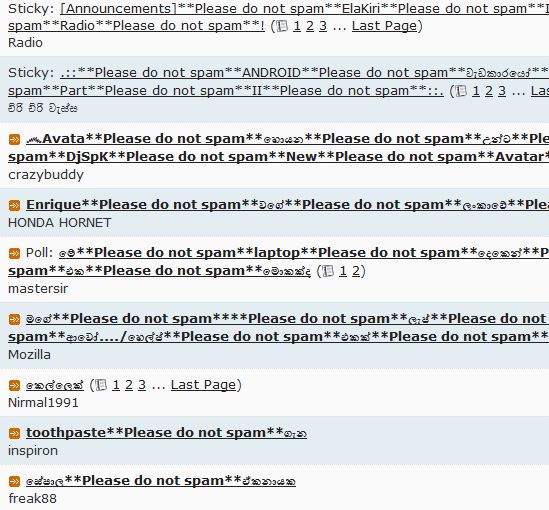The image size is (549, 510).
Task: Go to page 3 of Announcements thread
Action: pyautogui.click(x=323, y=26)
